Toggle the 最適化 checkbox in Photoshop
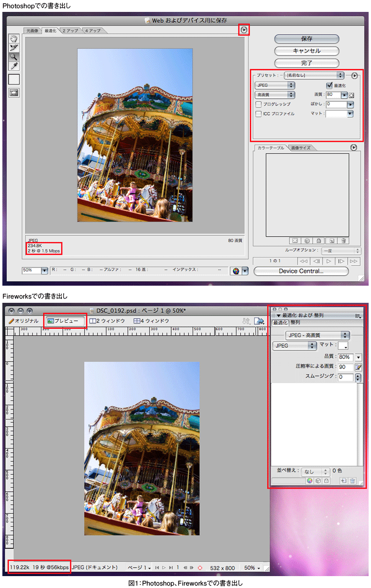The width and height of the screenshot is (371, 588). tap(329, 85)
